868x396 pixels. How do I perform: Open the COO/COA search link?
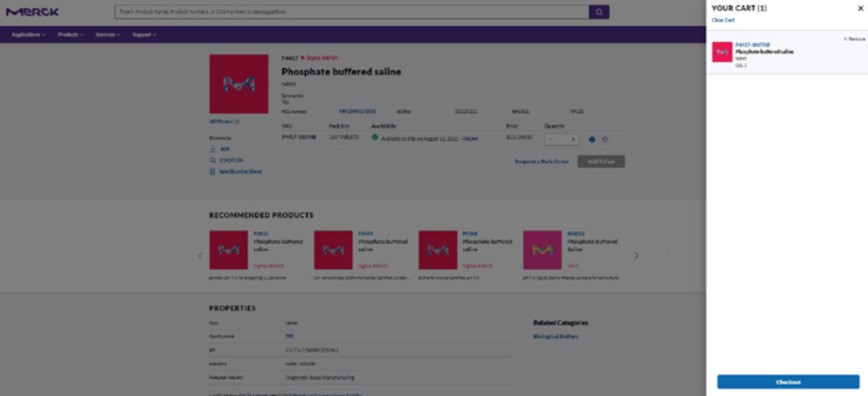[x=226, y=160]
